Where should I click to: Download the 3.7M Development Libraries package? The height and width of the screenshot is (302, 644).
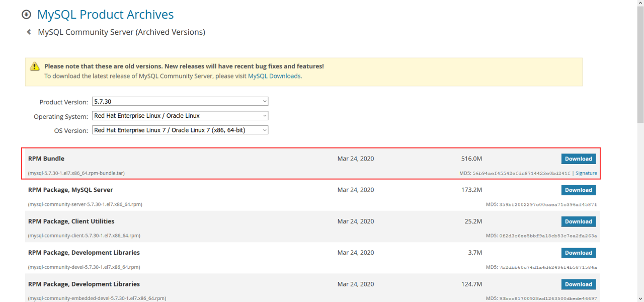tap(579, 253)
